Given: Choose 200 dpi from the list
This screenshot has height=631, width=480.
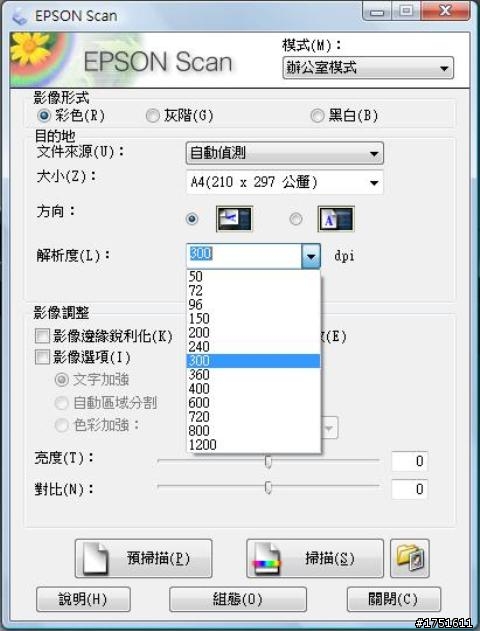Looking at the screenshot, I should pos(253,332).
